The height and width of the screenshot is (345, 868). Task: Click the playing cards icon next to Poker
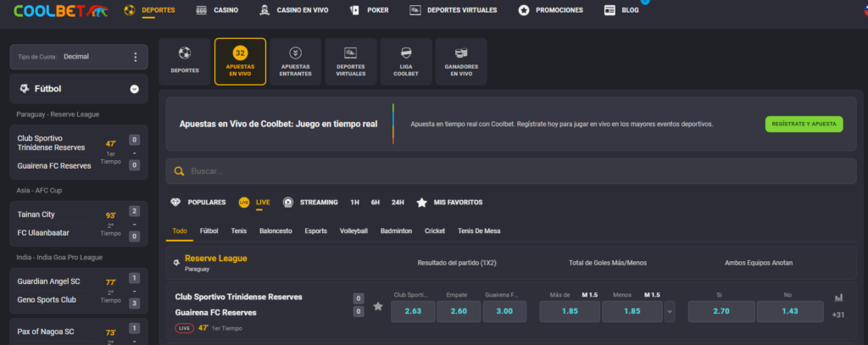point(355,10)
